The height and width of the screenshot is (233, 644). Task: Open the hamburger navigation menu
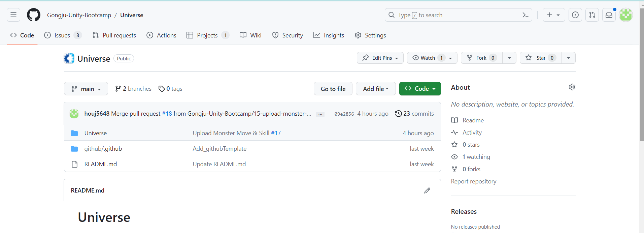coord(13,15)
